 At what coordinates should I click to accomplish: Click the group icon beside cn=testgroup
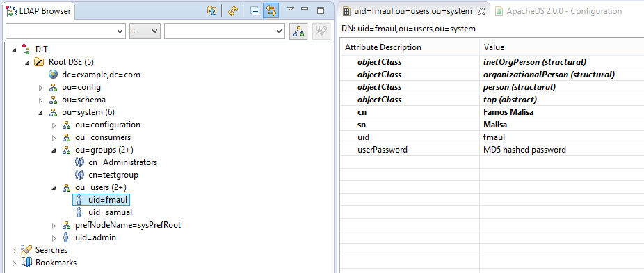click(x=79, y=175)
